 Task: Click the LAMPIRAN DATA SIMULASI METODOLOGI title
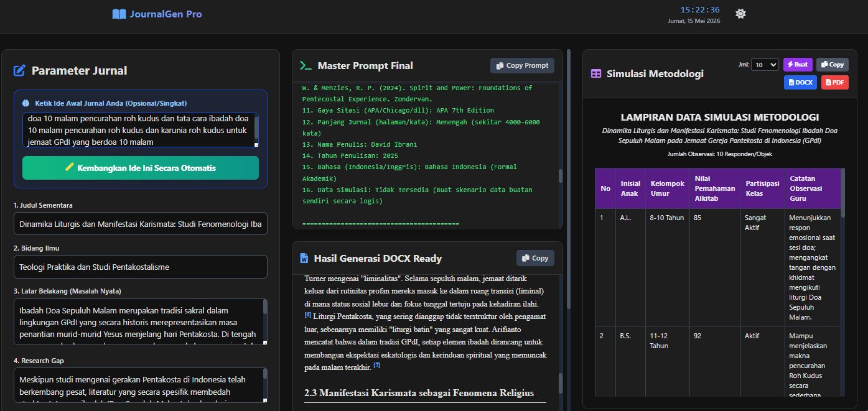(719, 117)
